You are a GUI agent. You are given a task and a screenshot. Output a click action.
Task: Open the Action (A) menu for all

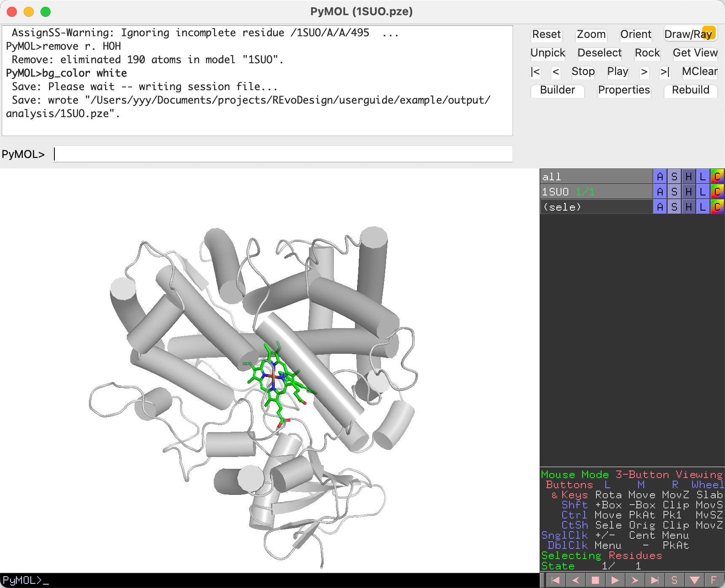pos(660,176)
